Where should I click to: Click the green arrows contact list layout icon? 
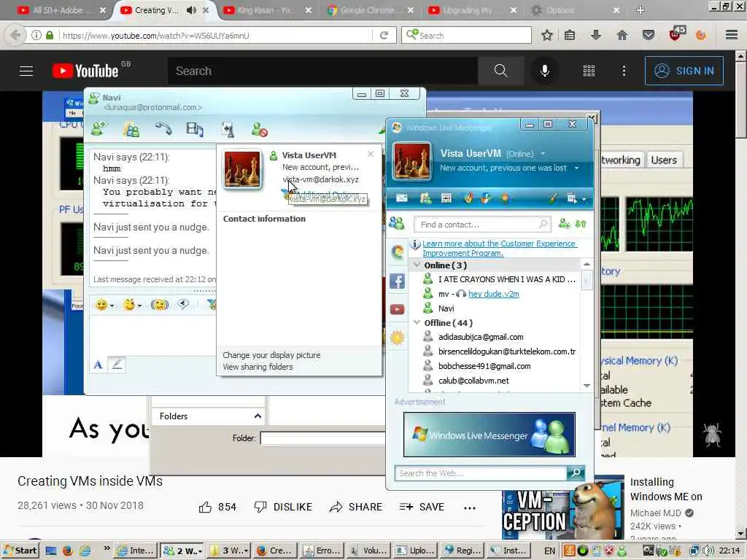pos(581,223)
